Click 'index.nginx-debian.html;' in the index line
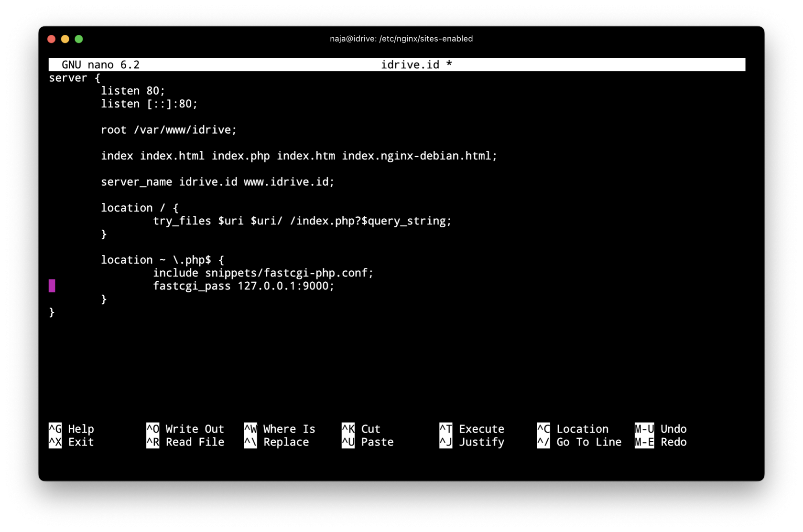This screenshot has width=803, height=532. tap(420, 156)
